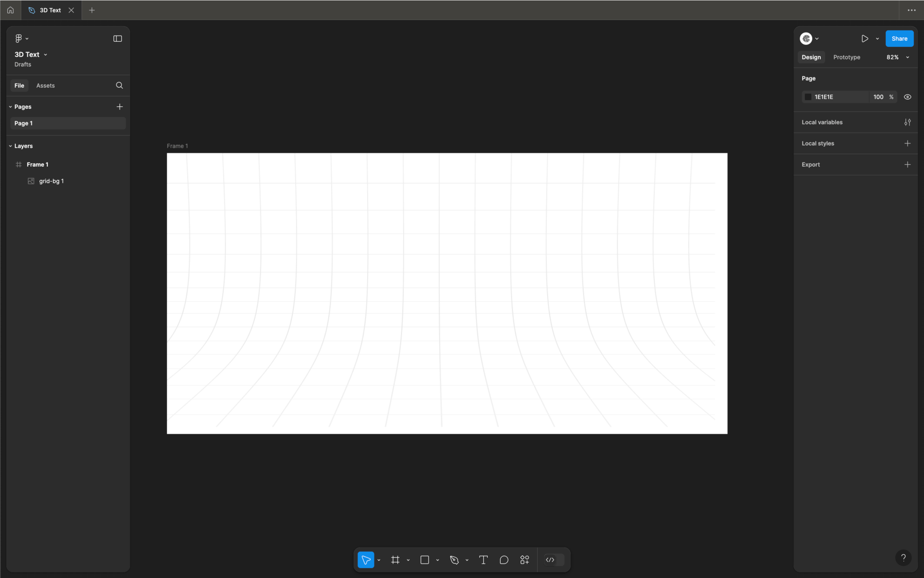Click the page background color swatch
This screenshot has height=578, width=924.
pos(808,97)
